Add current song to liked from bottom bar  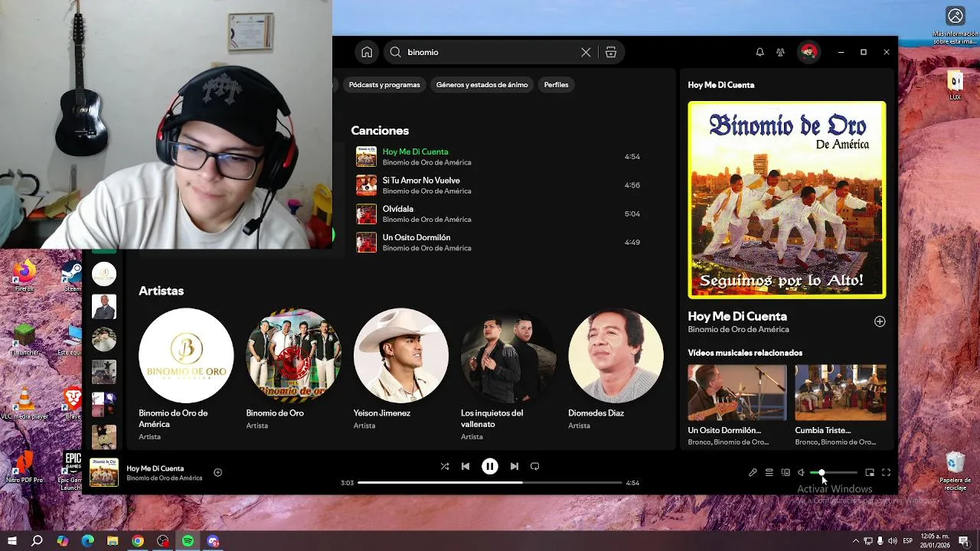217,472
